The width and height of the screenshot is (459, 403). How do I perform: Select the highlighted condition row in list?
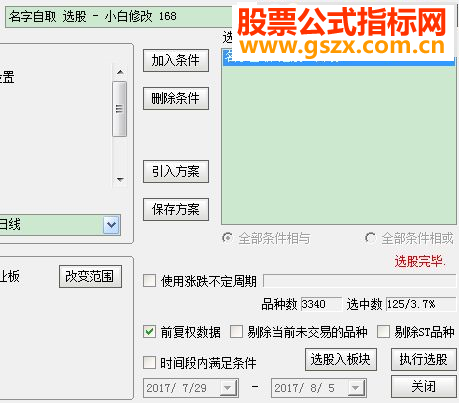[339, 58]
